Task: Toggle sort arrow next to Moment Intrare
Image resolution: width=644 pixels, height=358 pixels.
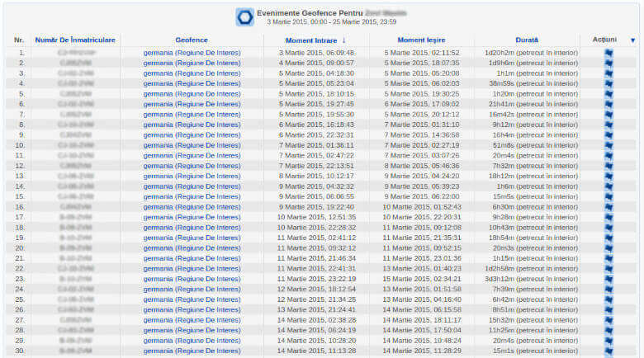Action: coord(344,40)
